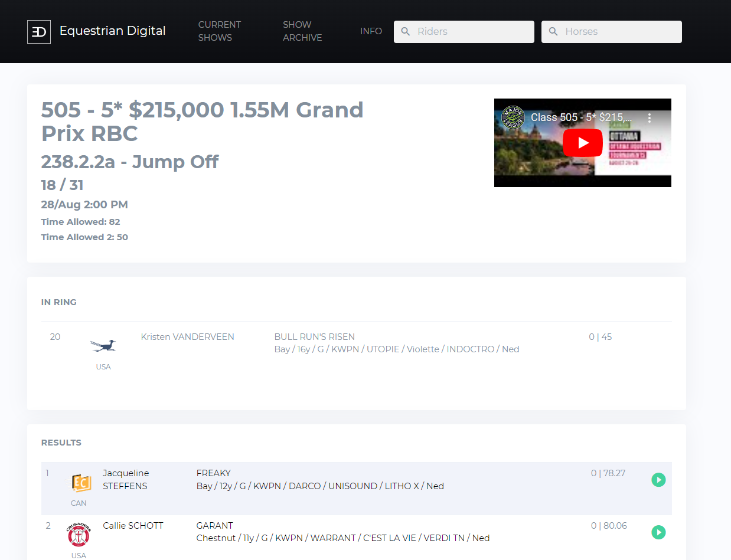Click the search magnifier in Riders field
This screenshot has height=560, width=731.
(x=406, y=32)
